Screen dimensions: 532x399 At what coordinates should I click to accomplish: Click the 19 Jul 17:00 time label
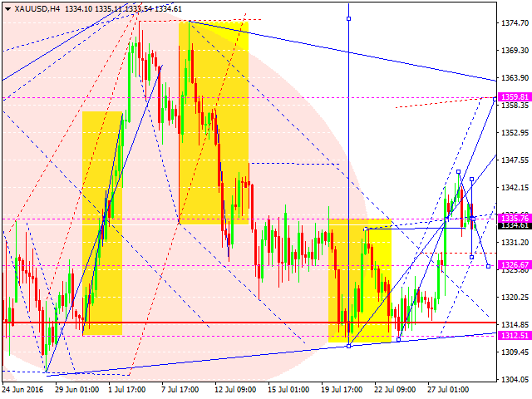coord(342,389)
